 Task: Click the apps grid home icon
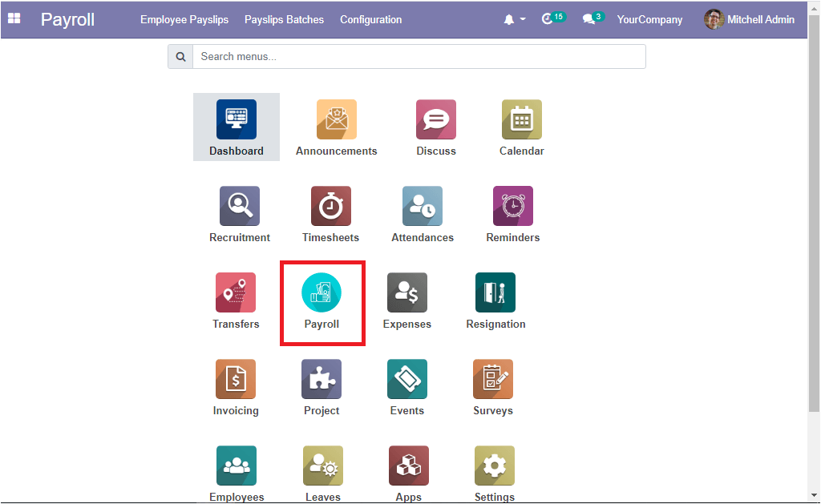(14, 19)
